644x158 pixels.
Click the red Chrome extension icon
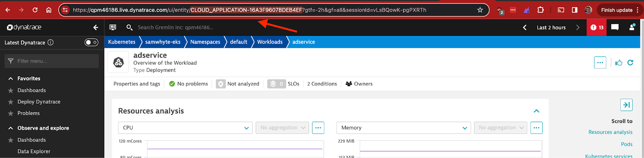click(513, 10)
